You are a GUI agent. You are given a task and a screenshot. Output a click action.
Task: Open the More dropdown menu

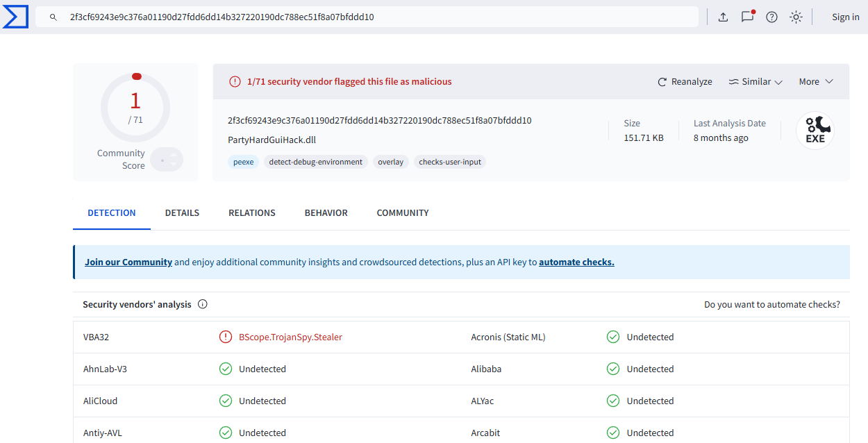pyautogui.click(x=815, y=82)
